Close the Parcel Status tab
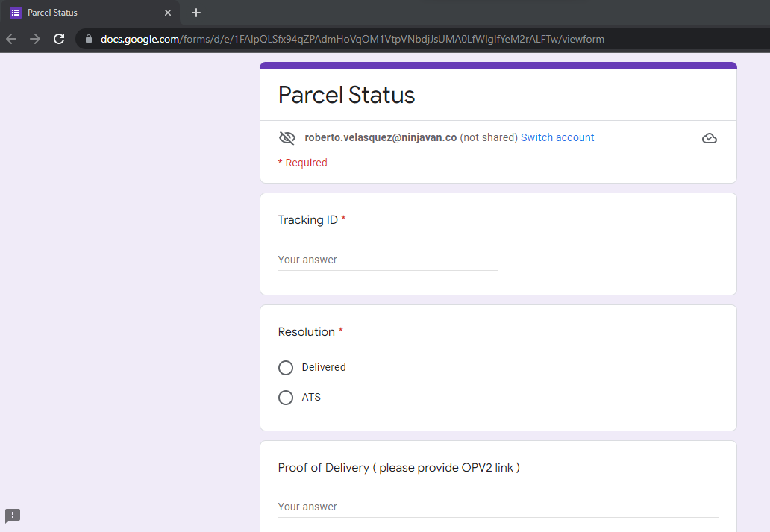Screen dimensions: 770x532 pos(168,13)
